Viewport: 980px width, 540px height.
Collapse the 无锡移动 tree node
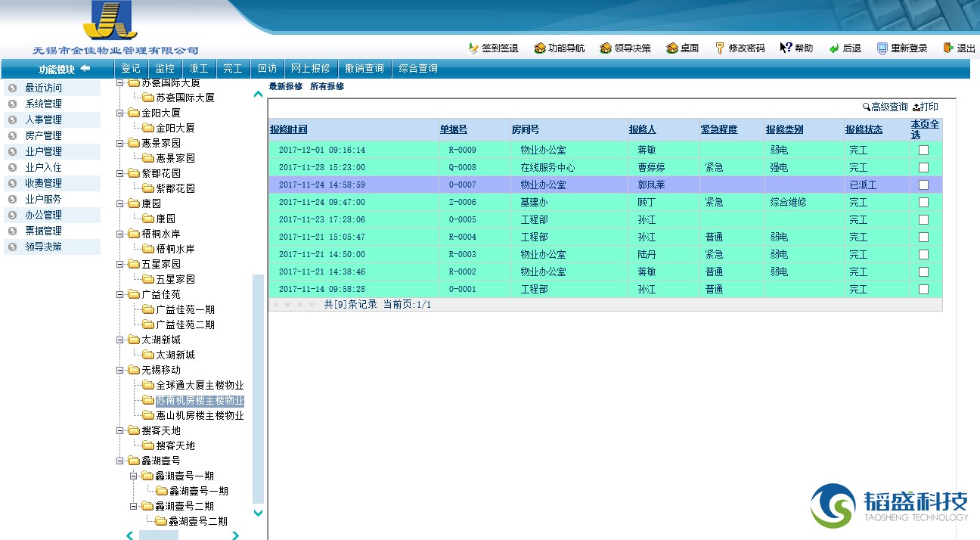tap(119, 370)
